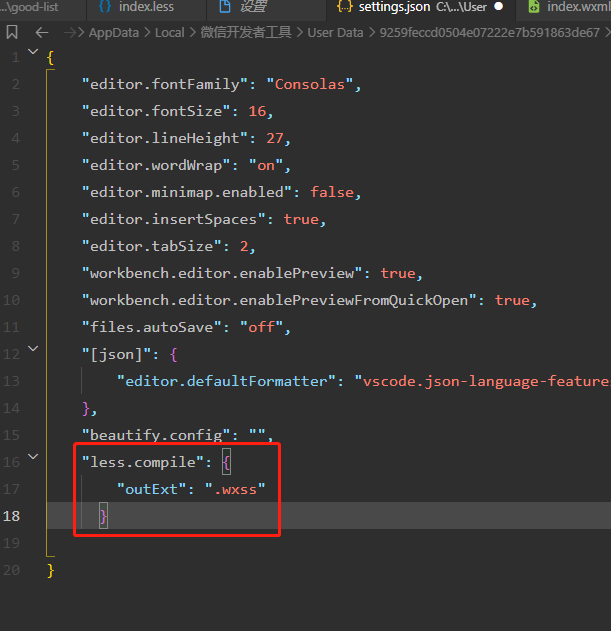This screenshot has height=631, width=611.
Task: Click the "beautify.config" key
Action: pyautogui.click(x=156, y=435)
